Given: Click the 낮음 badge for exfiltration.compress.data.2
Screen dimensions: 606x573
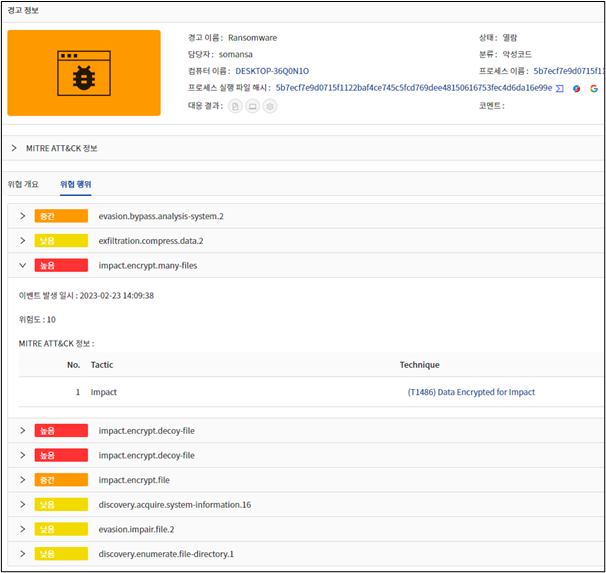Looking at the screenshot, I should (x=61, y=240).
